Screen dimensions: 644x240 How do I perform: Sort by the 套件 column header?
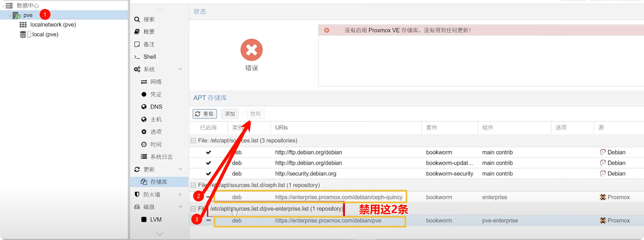(449, 127)
